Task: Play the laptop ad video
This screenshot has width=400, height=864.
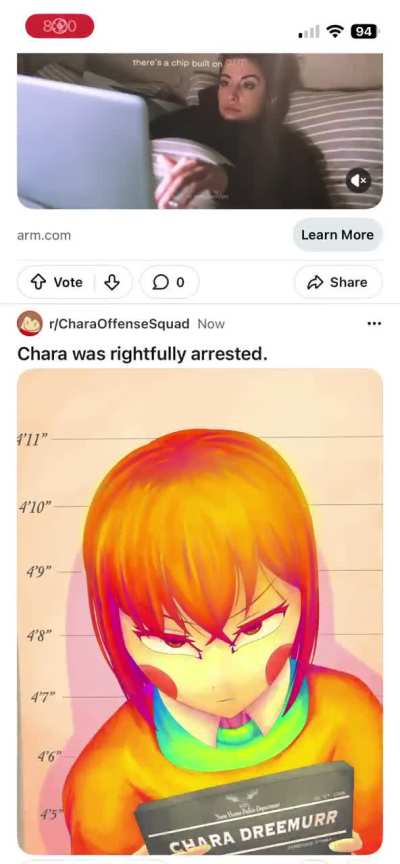Action: tap(200, 131)
